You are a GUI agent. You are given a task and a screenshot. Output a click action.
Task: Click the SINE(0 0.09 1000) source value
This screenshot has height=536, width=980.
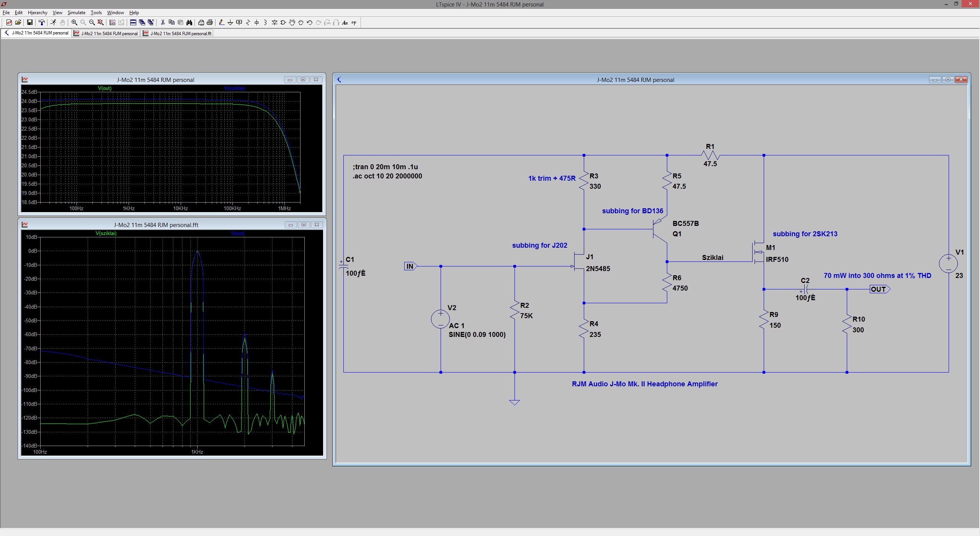point(477,335)
